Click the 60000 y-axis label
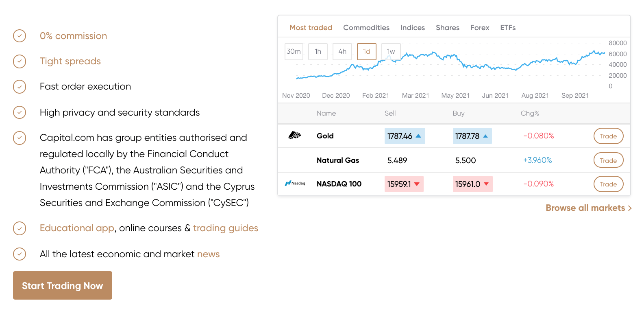 pos(618,54)
